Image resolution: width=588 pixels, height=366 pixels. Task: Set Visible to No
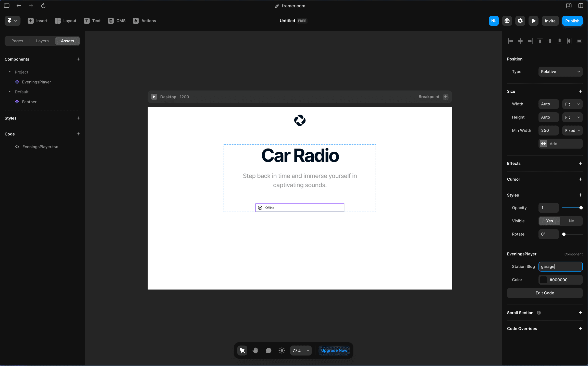pyautogui.click(x=571, y=221)
